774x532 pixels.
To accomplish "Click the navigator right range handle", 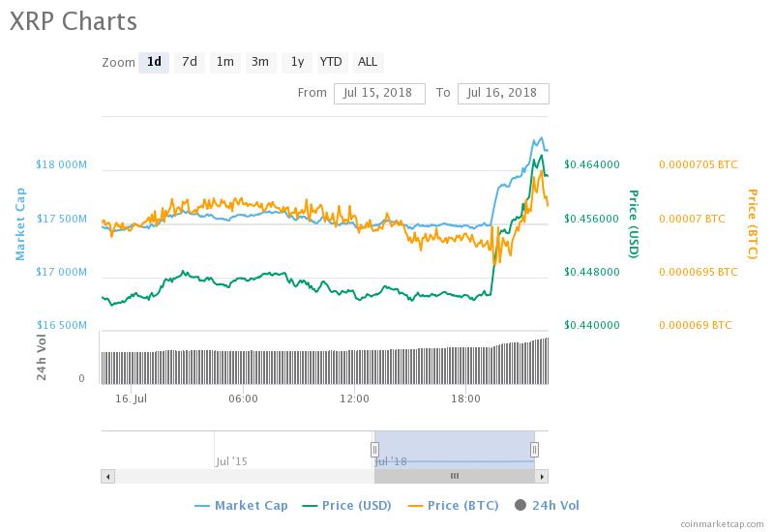I will tap(534, 450).
